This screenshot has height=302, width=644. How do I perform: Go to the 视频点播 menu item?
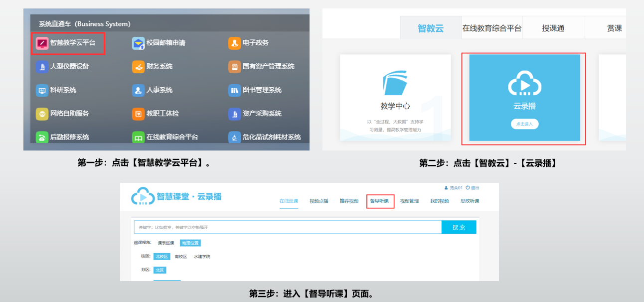(x=319, y=201)
